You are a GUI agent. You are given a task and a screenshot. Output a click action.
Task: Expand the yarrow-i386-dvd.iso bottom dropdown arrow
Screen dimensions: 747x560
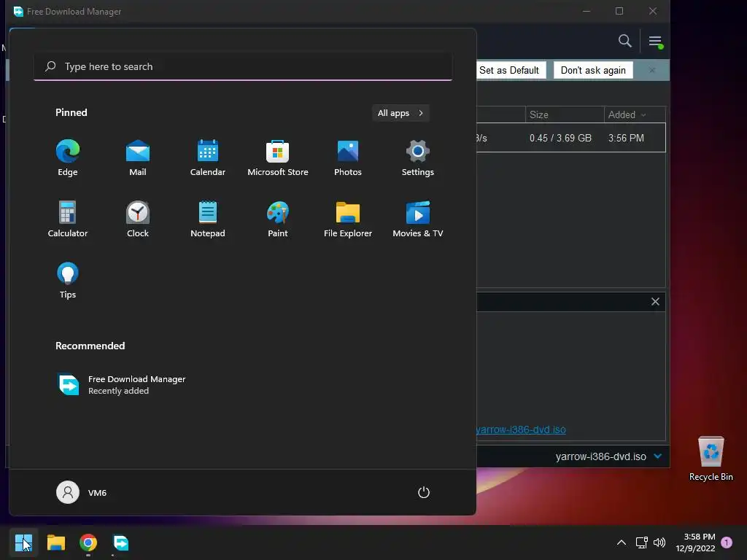657,456
